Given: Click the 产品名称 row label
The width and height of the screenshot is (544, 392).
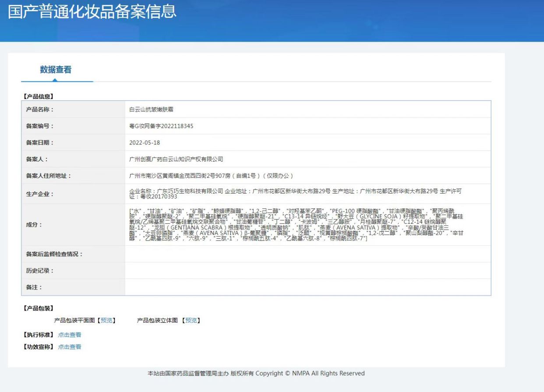Looking at the screenshot, I should coord(40,109).
